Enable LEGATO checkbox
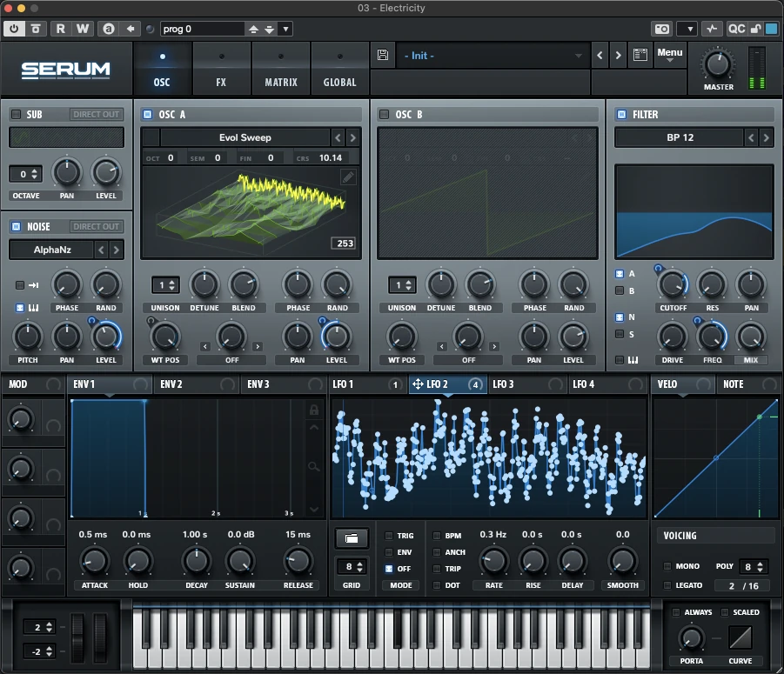This screenshot has height=674, width=784. pyautogui.click(x=667, y=585)
